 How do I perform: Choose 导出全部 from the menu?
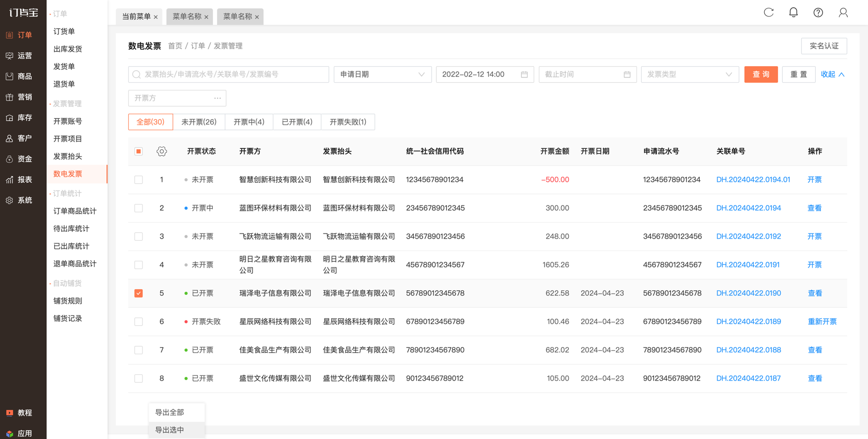177,413
